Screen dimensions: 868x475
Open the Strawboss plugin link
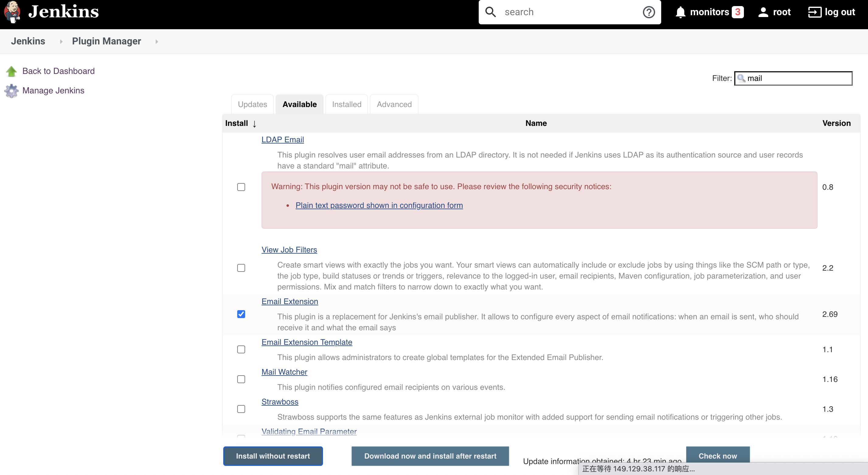click(x=280, y=402)
